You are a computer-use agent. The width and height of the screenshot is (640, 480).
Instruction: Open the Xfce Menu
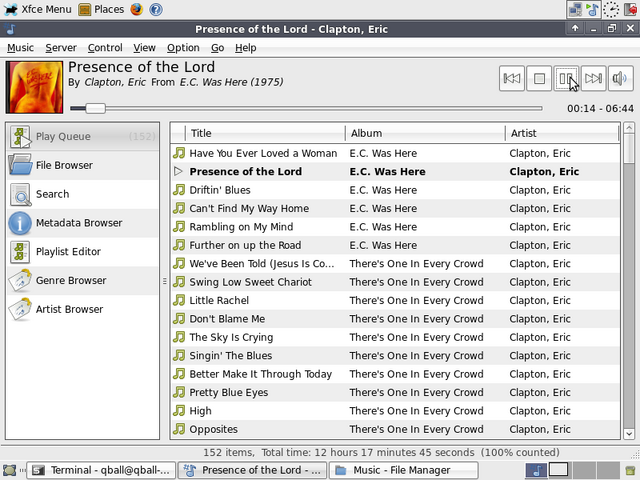coord(38,9)
